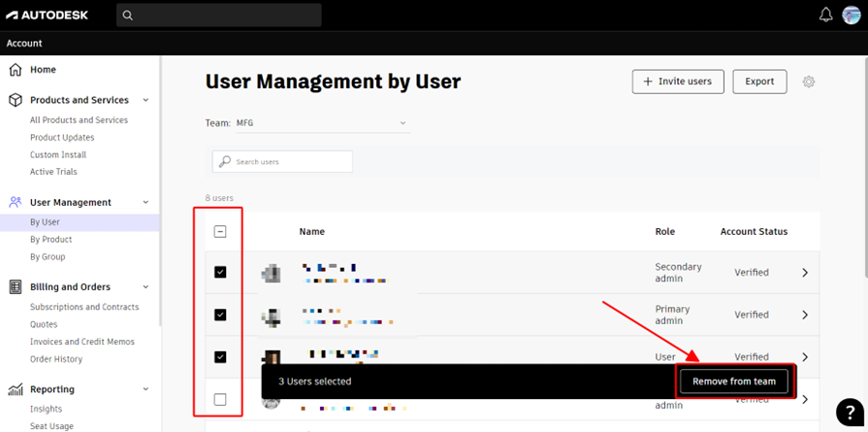Uncheck the Secondary admin user's checkbox

click(220, 272)
